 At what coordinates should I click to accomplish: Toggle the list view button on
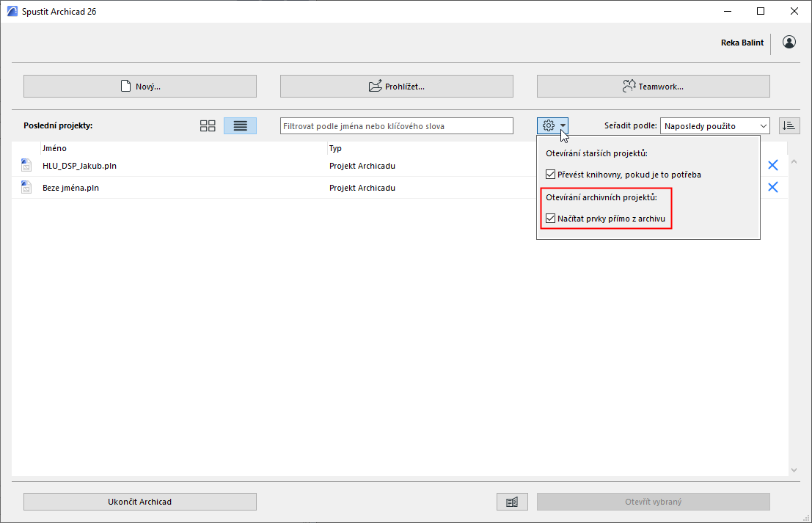240,125
